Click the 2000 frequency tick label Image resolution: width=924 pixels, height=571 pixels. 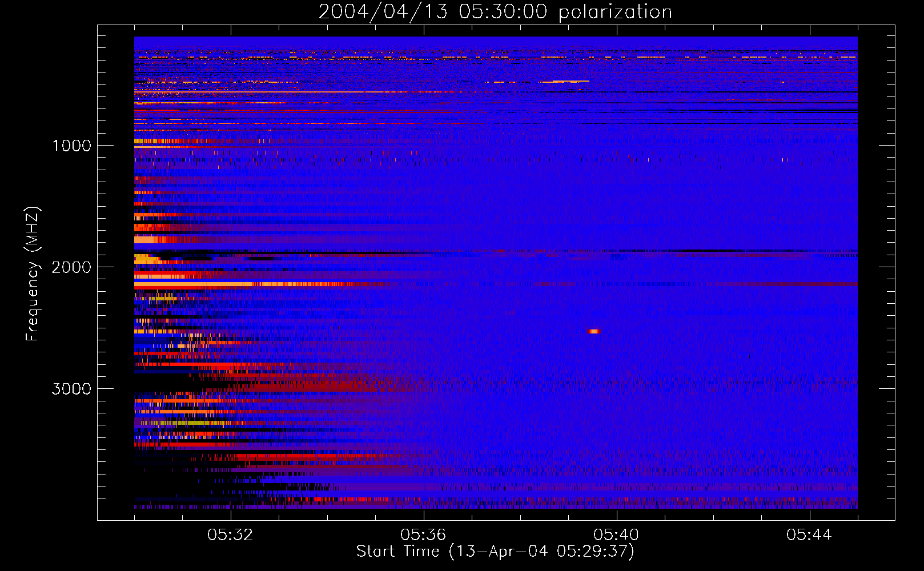(x=71, y=267)
